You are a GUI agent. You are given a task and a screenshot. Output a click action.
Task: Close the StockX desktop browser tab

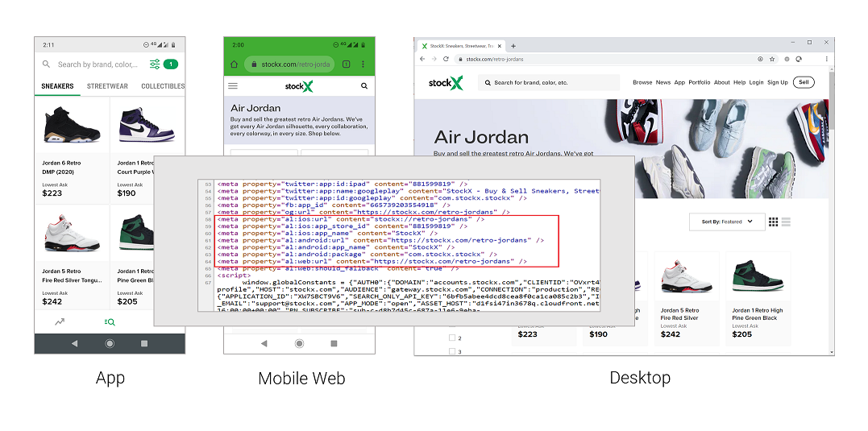499,46
